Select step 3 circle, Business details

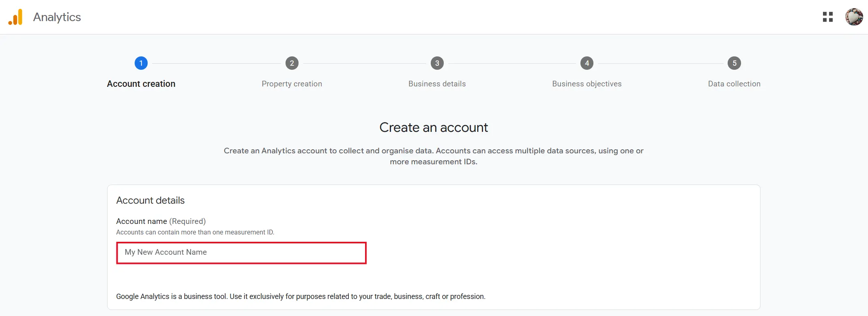[x=437, y=63]
